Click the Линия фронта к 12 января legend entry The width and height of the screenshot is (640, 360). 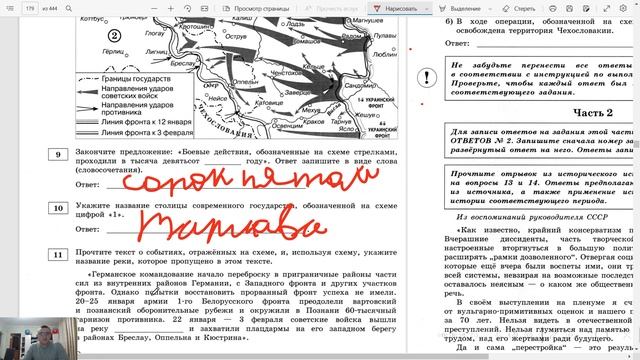pos(134,122)
